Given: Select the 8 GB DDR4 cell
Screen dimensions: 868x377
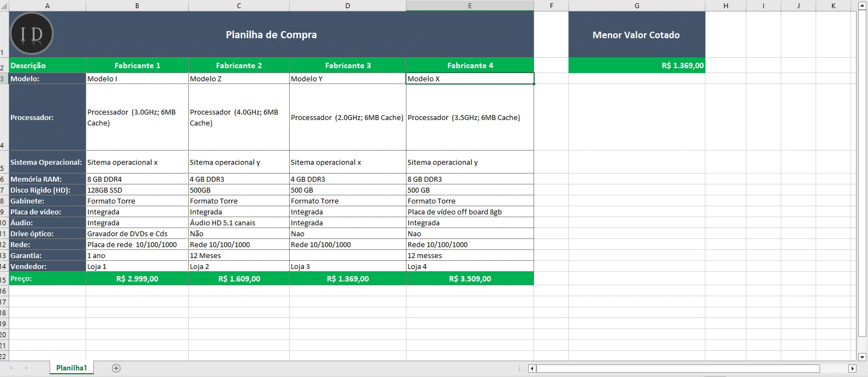Looking at the screenshot, I should pyautogui.click(x=137, y=179).
